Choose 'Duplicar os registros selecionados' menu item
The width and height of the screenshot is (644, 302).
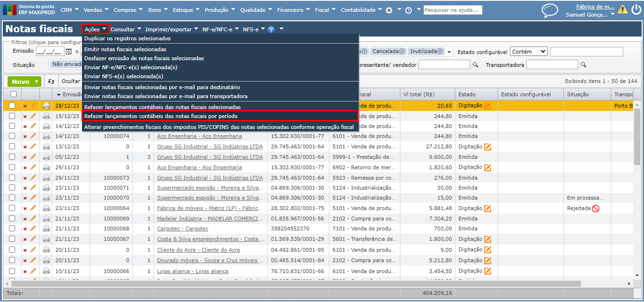tap(127, 38)
